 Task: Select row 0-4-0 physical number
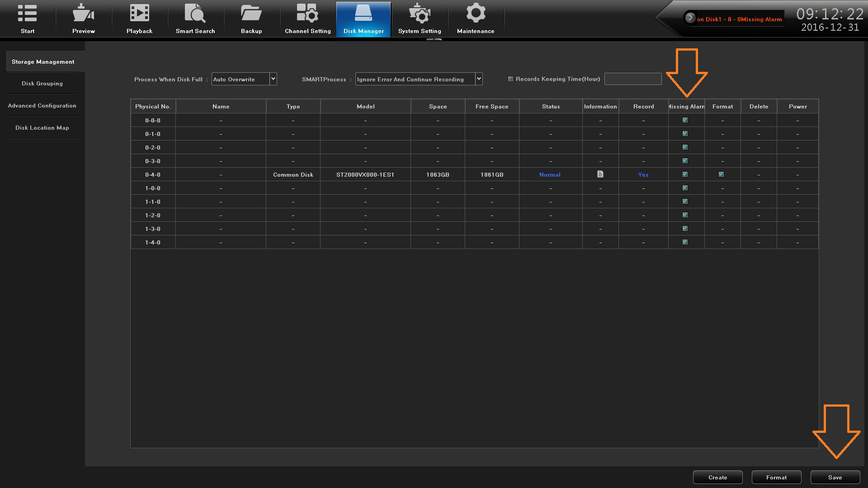point(153,174)
